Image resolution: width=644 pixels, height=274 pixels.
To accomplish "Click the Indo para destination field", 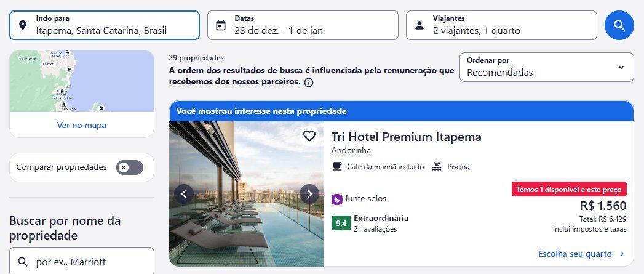I will pos(105,25).
